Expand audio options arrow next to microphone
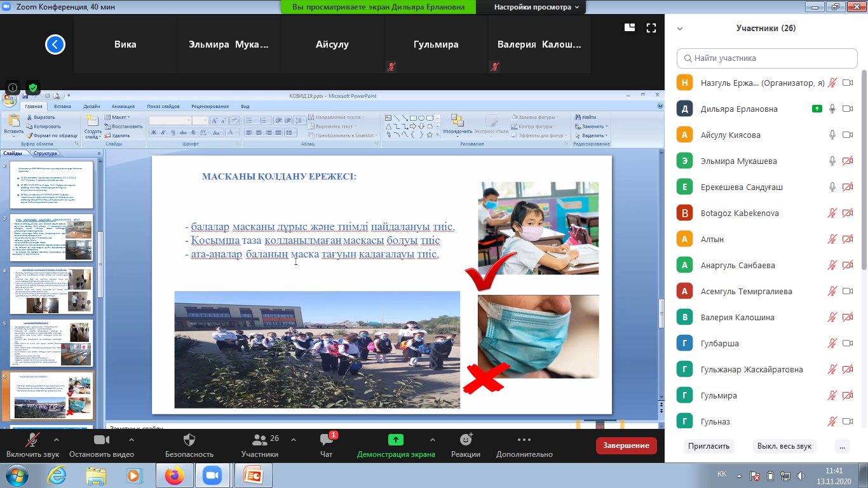This screenshot has height=488, width=868. click(x=57, y=439)
